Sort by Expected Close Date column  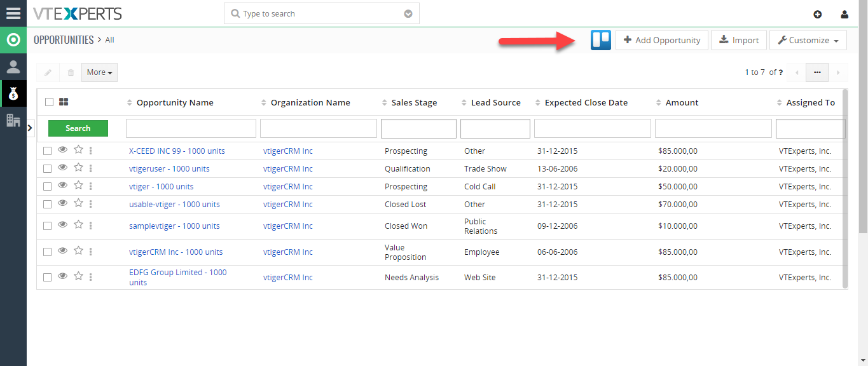(x=582, y=102)
